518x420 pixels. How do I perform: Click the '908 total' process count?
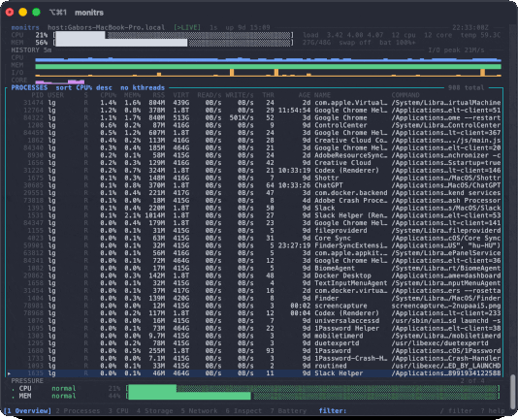point(467,87)
